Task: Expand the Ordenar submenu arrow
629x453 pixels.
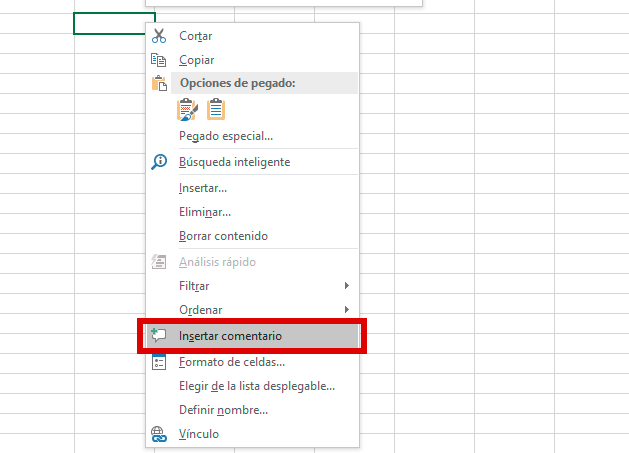Action: (x=347, y=310)
